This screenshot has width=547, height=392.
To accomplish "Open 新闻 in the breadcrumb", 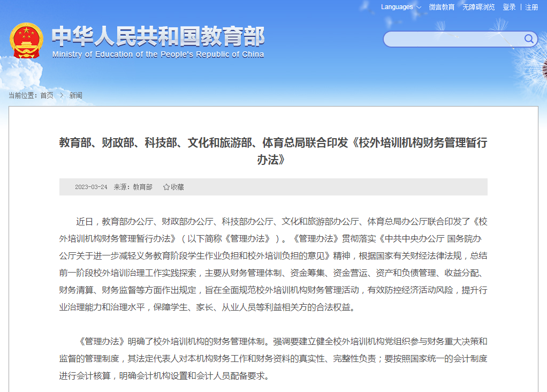I will (75, 95).
